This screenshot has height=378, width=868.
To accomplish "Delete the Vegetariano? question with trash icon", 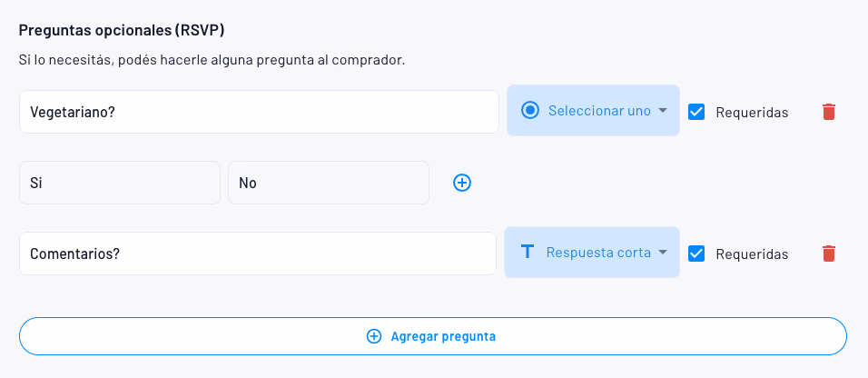I will [x=828, y=112].
